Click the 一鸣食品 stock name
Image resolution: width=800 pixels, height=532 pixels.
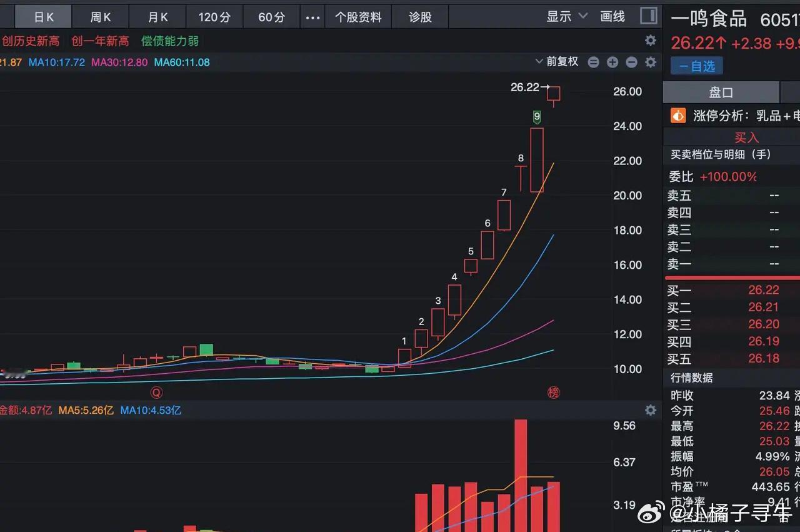coord(709,19)
